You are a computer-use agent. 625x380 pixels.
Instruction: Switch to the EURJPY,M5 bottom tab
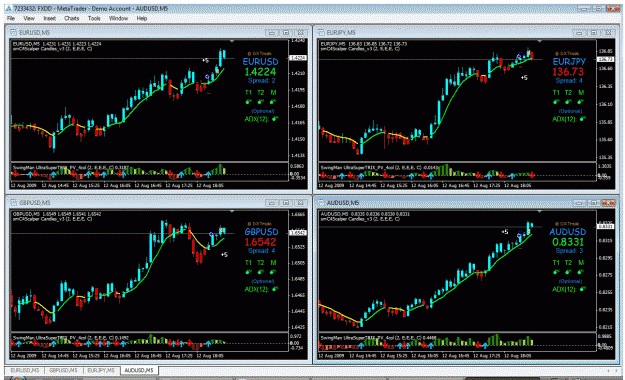(x=101, y=370)
